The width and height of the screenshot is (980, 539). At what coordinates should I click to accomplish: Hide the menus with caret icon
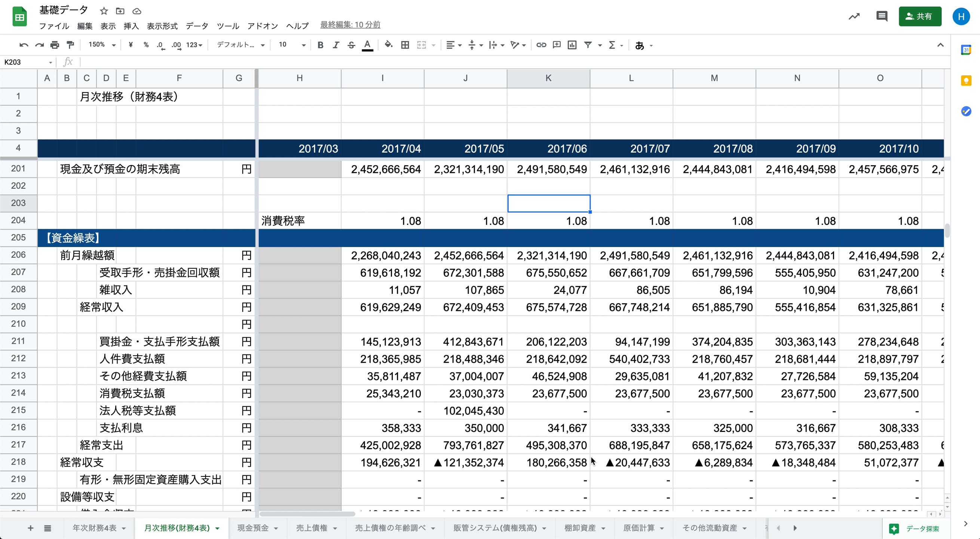[940, 45]
